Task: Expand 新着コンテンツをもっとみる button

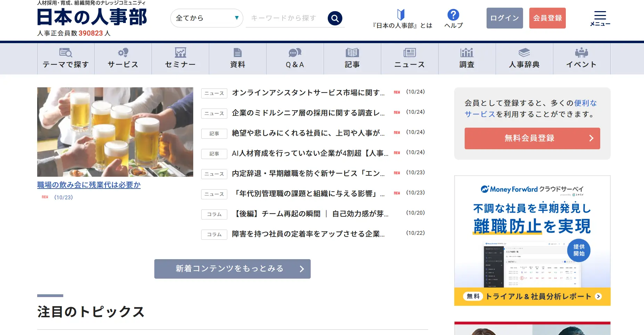Action: pyautogui.click(x=232, y=269)
